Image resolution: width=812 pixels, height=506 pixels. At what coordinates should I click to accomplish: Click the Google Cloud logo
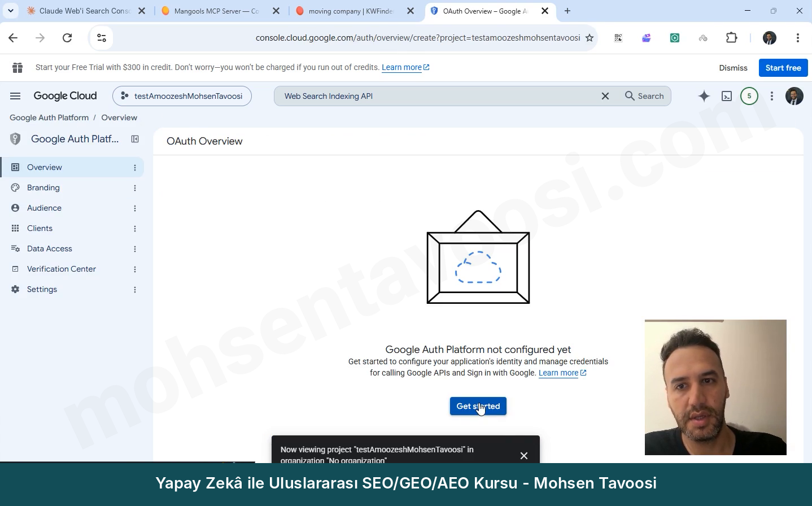[x=65, y=96]
